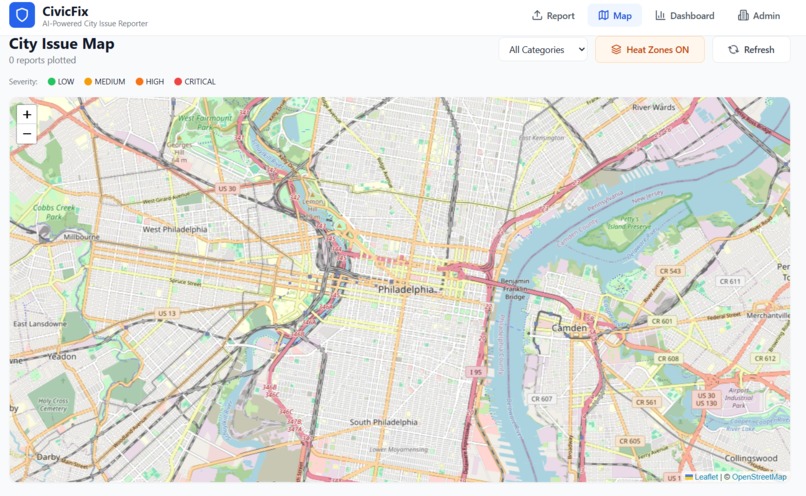This screenshot has height=496, width=806.
Task: Click the City Issue Map heading
Action: coord(61,44)
